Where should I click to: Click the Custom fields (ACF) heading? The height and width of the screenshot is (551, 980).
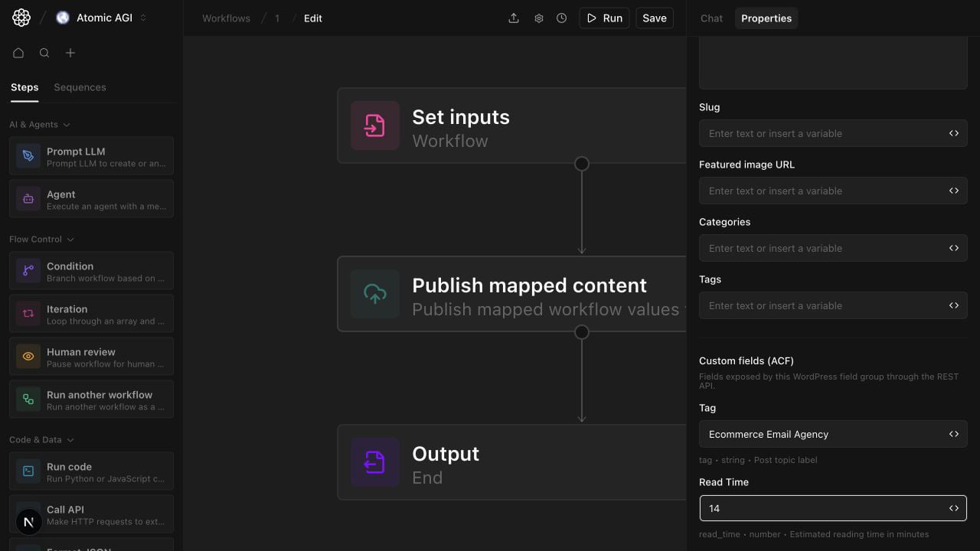pyautogui.click(x=746, y=360)
